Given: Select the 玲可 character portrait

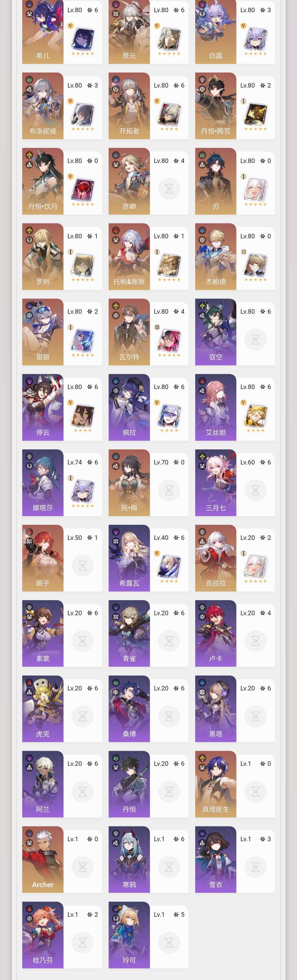Looking at the screenshot, I should tap(129, 935).
